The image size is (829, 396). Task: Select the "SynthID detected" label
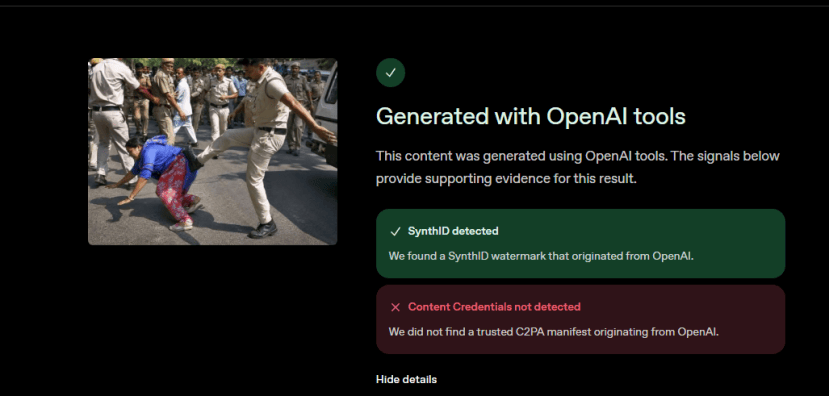453,231
